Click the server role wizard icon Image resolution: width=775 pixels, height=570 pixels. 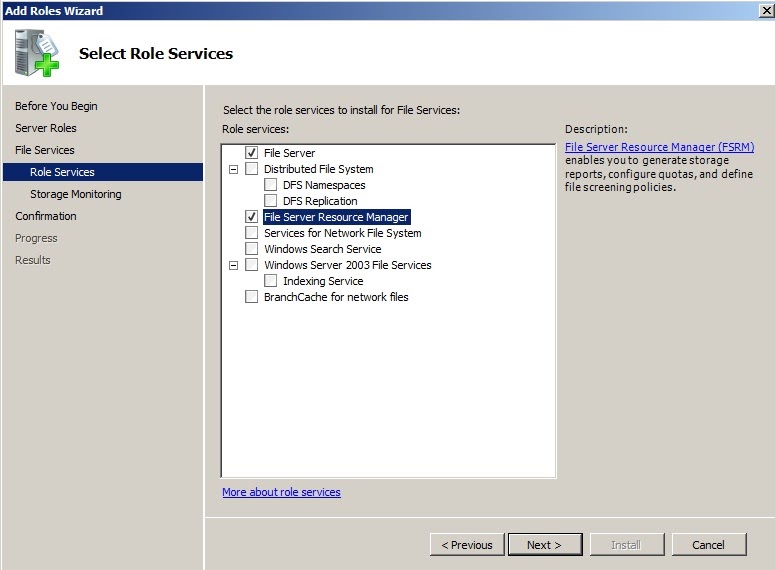click(x=37, y=53)
